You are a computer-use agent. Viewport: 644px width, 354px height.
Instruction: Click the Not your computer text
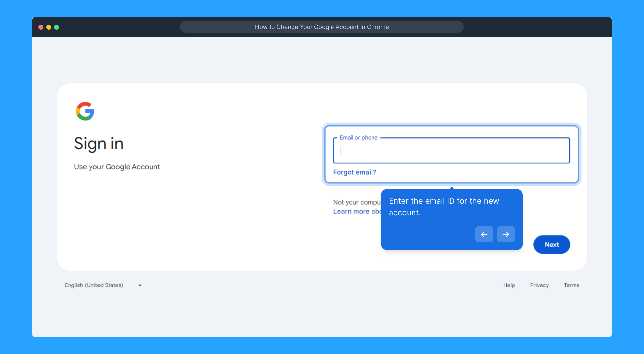click(x=356, y=202)
